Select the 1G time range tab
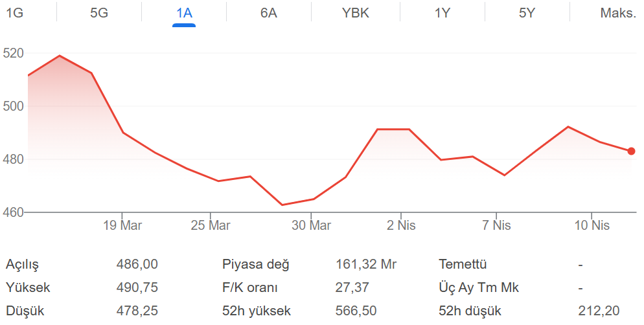 (14, 13)
